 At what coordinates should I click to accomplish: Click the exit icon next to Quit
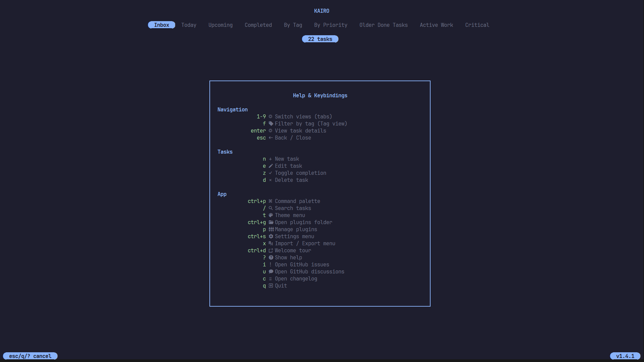click(x=271, y=286)
